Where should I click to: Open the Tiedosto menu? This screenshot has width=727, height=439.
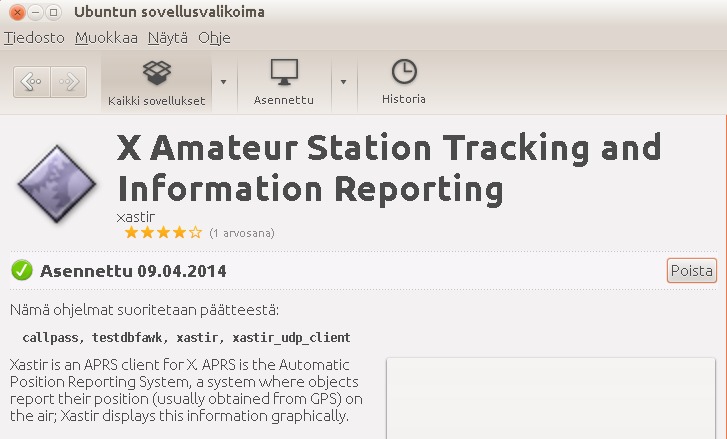(34, 38)
